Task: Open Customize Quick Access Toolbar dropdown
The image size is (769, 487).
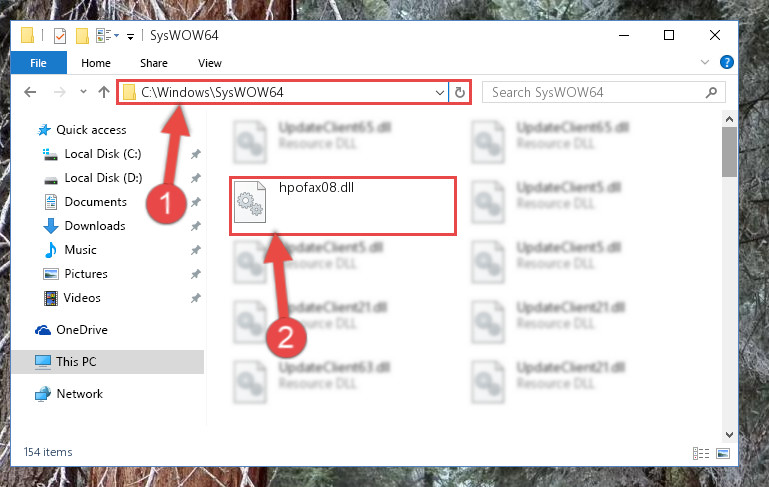Action: point(130,36)
